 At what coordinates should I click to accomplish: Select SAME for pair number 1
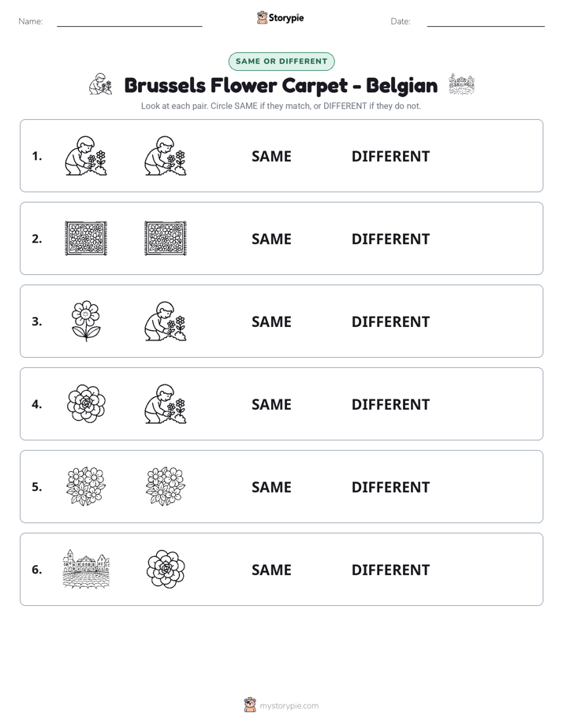pos(271,157)
